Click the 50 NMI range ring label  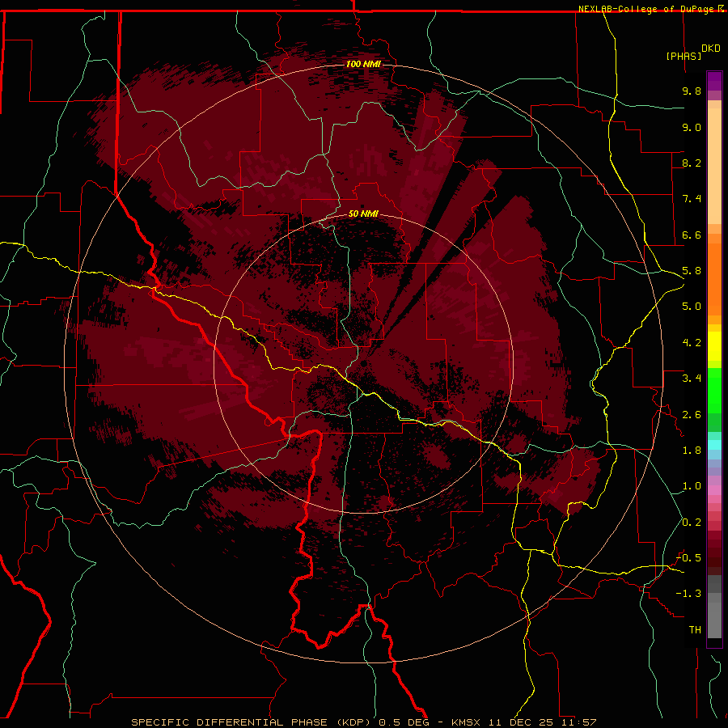tap(363, 214)
